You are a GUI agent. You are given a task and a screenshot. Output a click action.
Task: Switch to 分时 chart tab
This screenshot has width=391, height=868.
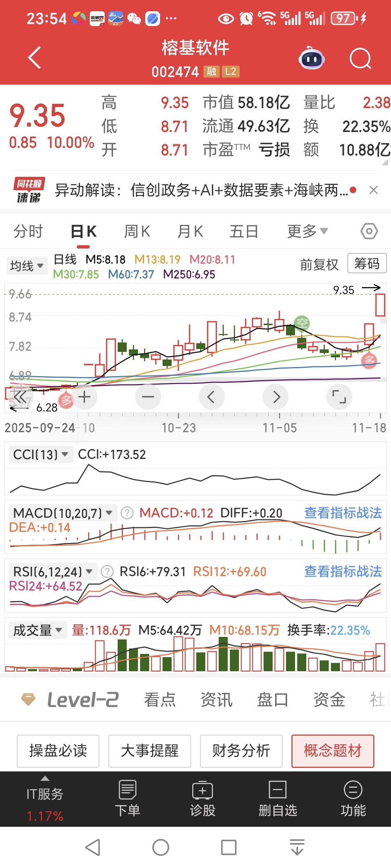28,231
